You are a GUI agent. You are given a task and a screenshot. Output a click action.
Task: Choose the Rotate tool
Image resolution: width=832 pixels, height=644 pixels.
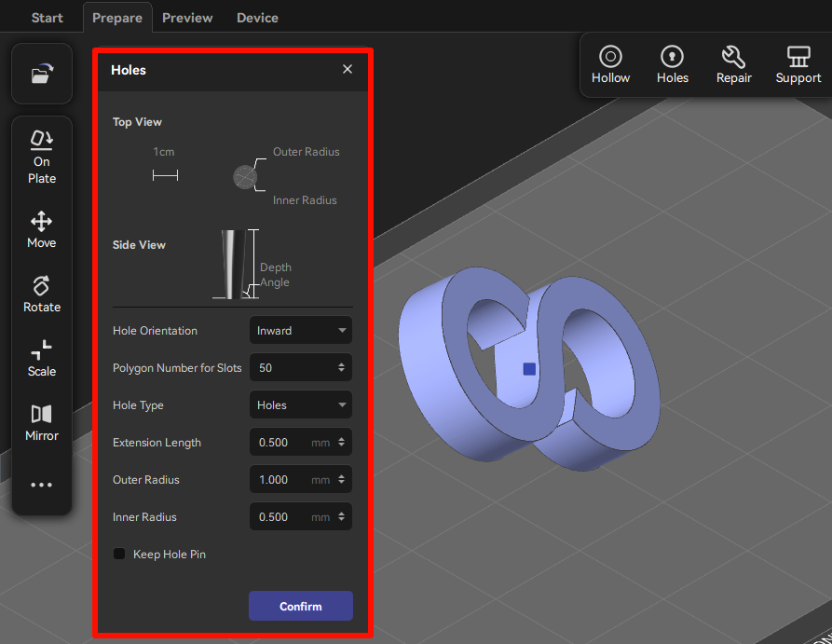pyautogui.click(x=41, y=295)
